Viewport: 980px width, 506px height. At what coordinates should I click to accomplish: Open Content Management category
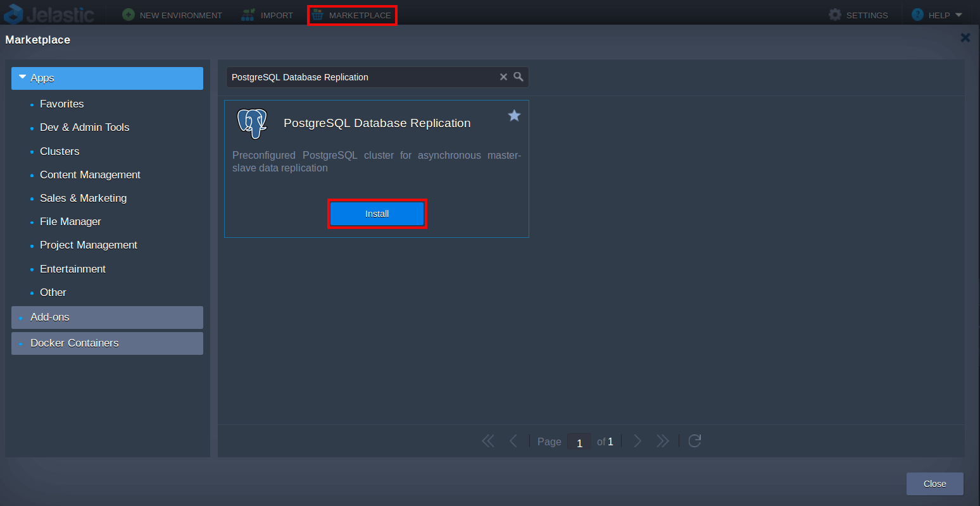point(90,175)
